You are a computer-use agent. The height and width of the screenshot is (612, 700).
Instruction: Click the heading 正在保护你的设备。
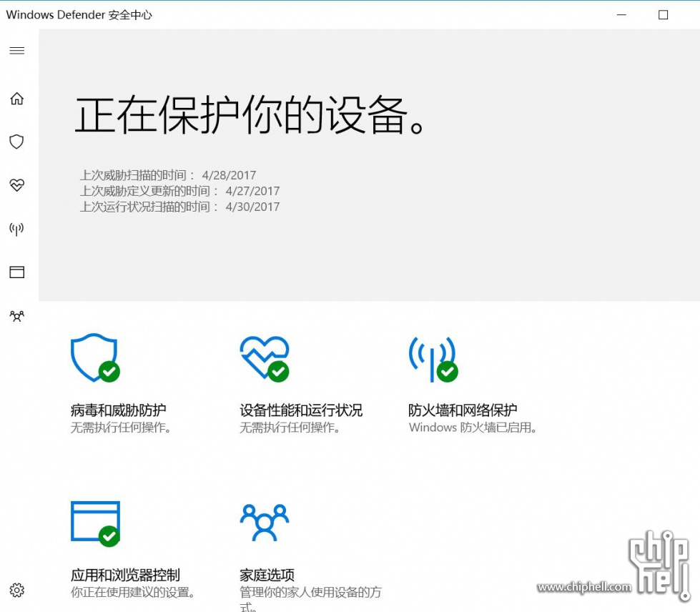point(249,114)
